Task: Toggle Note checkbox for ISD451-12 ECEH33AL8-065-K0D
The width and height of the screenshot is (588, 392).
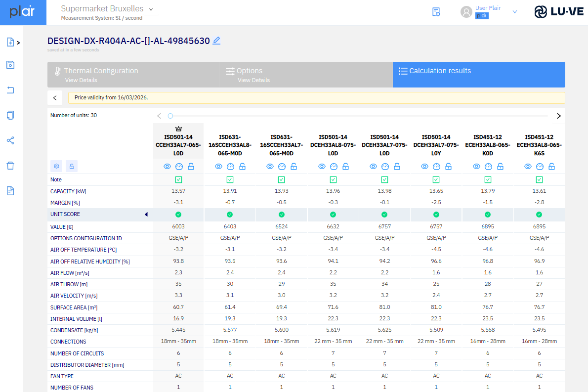Action: click(x=488, y=179)
